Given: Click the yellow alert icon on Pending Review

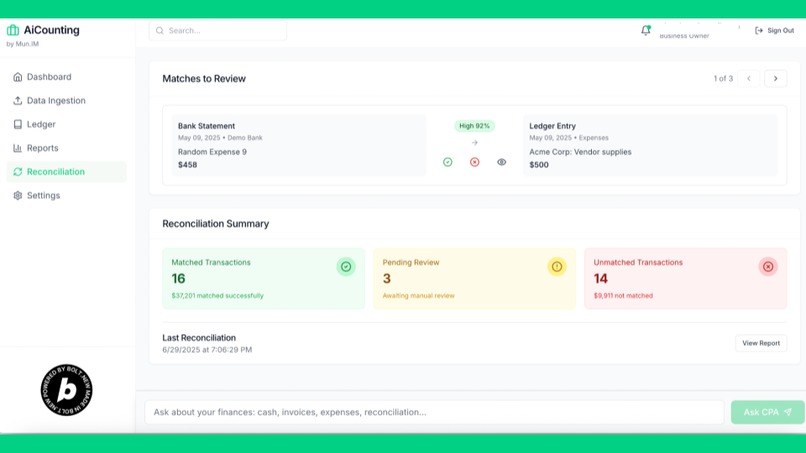Looking at the screenshot, I should pos(557,267).
